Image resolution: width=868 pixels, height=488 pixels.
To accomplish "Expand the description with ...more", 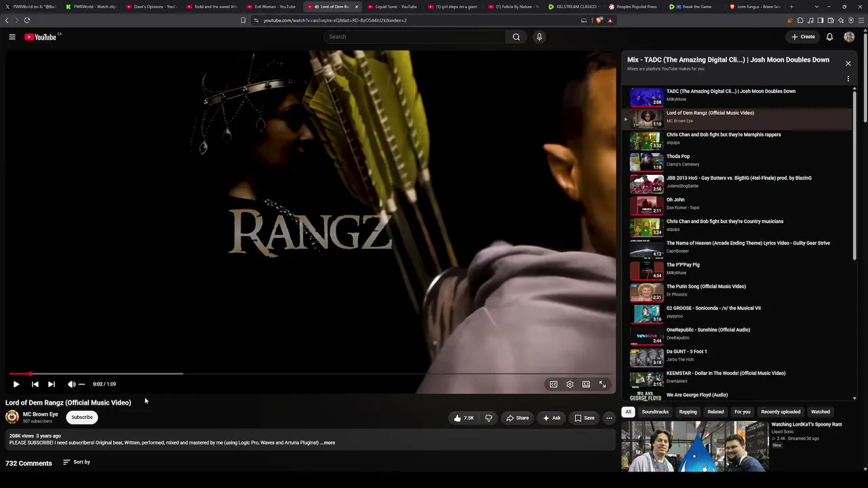I will point(328,443).
